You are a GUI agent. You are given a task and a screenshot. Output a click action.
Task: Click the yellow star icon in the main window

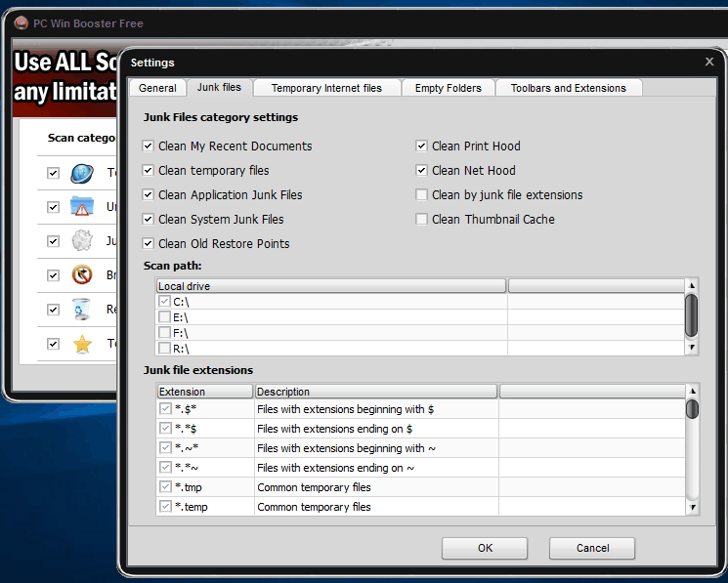tap(82, 344)
